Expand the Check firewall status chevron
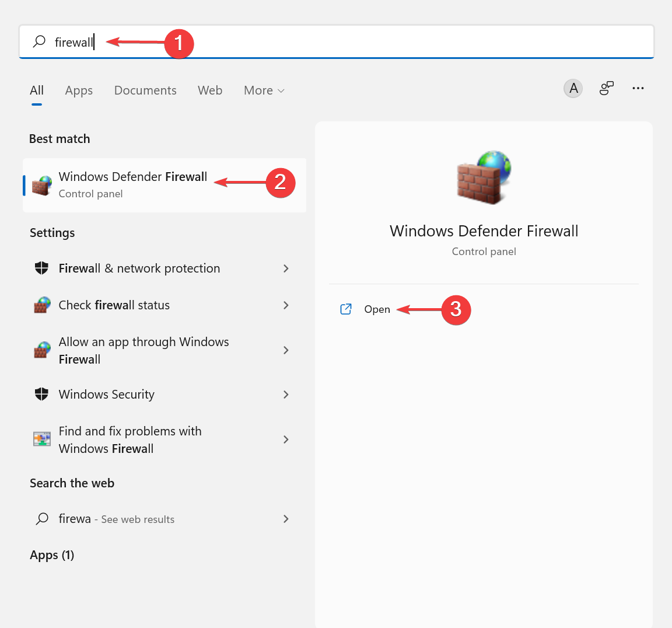The width and height of the screenshot is (672, 628). click(286, 305)
